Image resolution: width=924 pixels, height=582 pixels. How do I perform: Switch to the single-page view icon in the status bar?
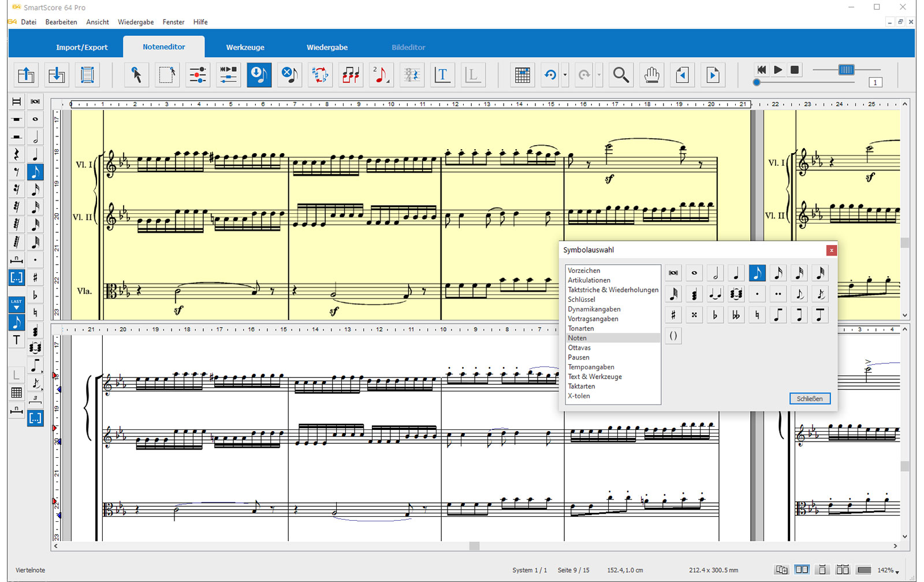pos(822,570)
